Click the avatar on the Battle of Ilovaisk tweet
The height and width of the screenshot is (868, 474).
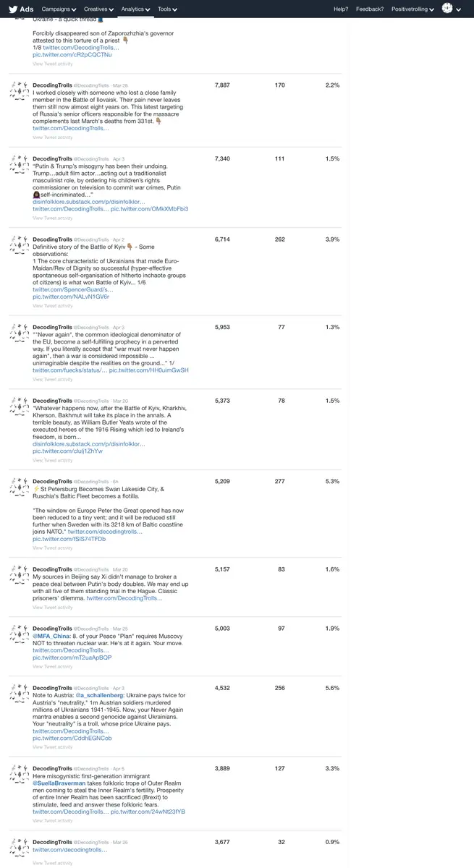[x=20, y=90]
